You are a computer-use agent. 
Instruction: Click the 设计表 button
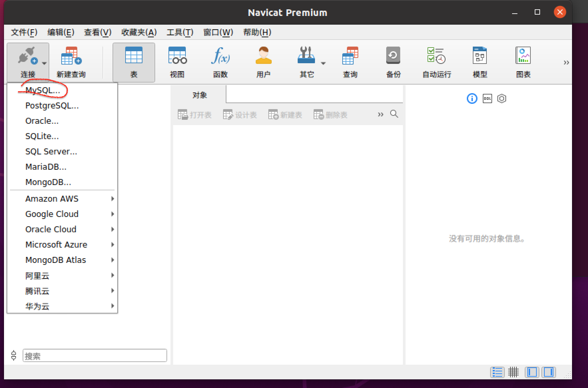(240, 115)
